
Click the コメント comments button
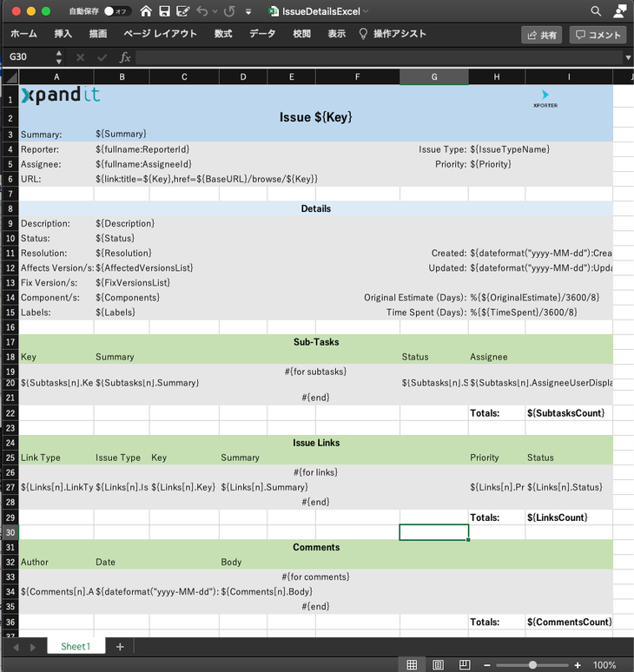pos(598,35)
